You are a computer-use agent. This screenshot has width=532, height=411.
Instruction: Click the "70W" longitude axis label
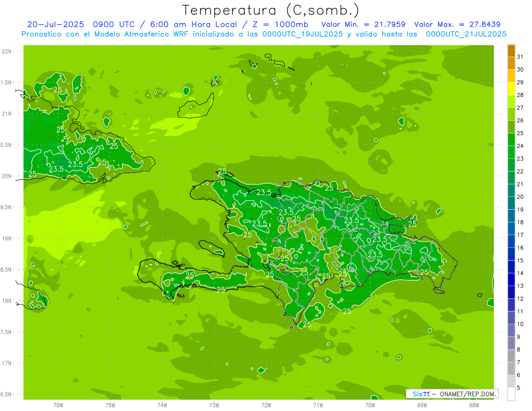point(370,405)
